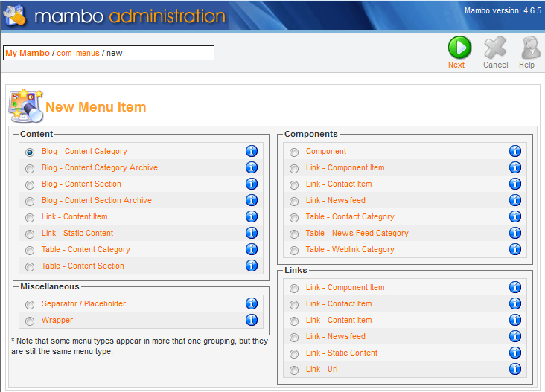
Task: Click the Link - Static Content label in Links group
Action: [x=342, y=353]
